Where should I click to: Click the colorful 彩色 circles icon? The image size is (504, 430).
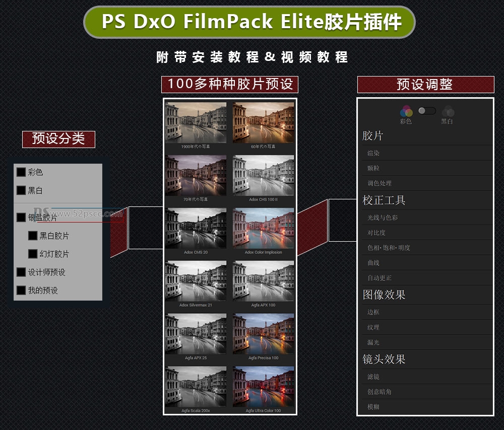click(x=406, y=111)
